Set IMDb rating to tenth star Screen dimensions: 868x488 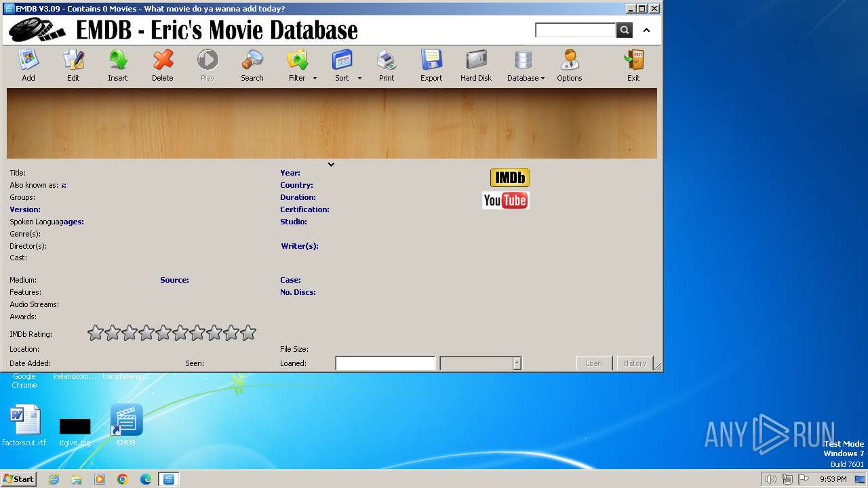pyautogui.click(x=248, y=333)
